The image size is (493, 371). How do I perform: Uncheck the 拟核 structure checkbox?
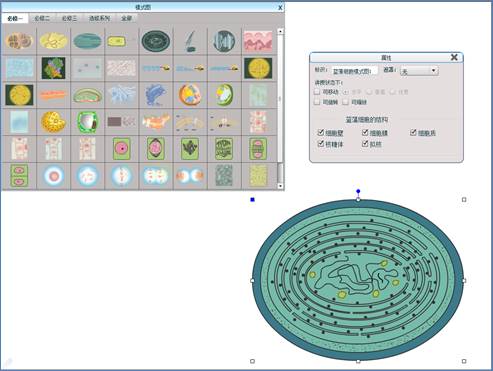point(365,144)
